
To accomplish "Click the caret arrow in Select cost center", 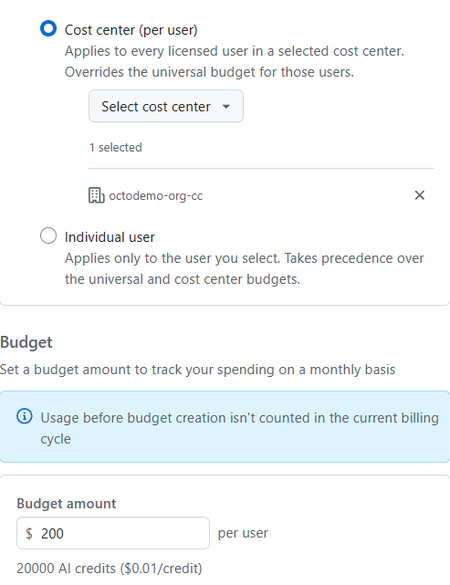I will pyautogui.click(x=226, y=107).
